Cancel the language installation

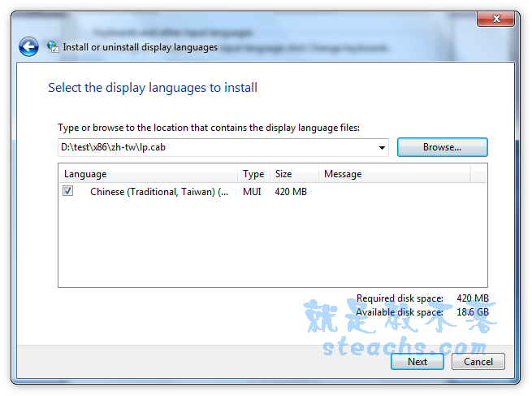point(478,362)
